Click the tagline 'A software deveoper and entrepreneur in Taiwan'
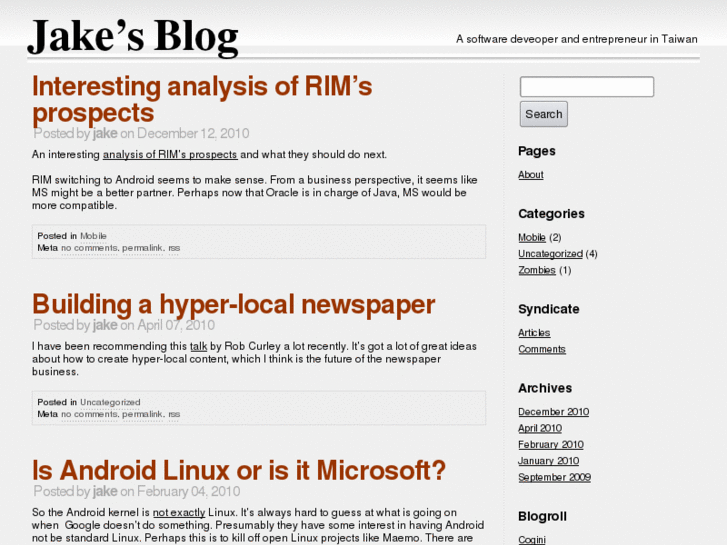727x545 pixels. tap(577, 39)
